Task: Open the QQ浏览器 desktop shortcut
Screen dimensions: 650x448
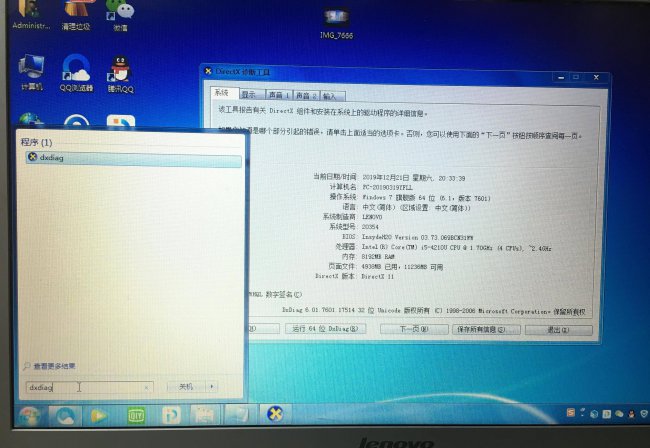Action: (76, 73)
